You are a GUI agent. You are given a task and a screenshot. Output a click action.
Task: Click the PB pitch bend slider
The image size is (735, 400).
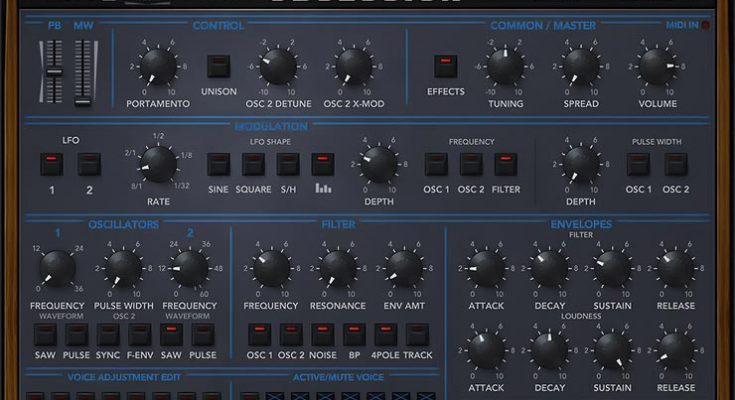pos(52,72)
